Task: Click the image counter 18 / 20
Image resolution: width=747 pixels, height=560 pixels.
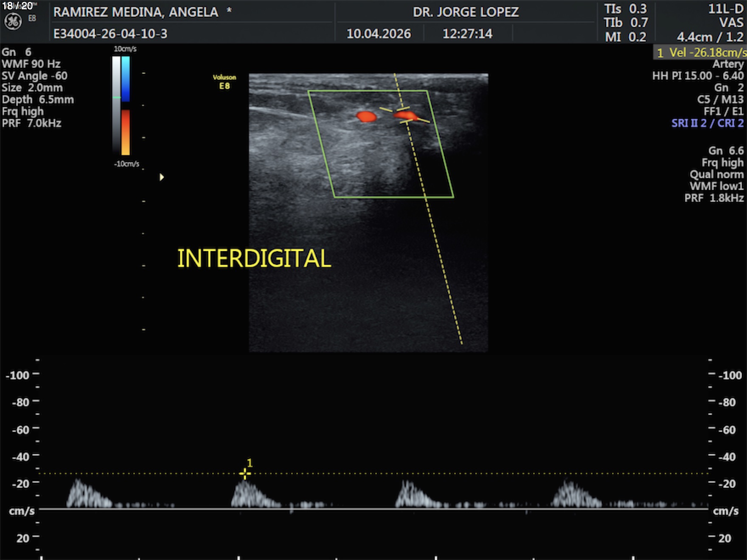Action: pos(18,6)
